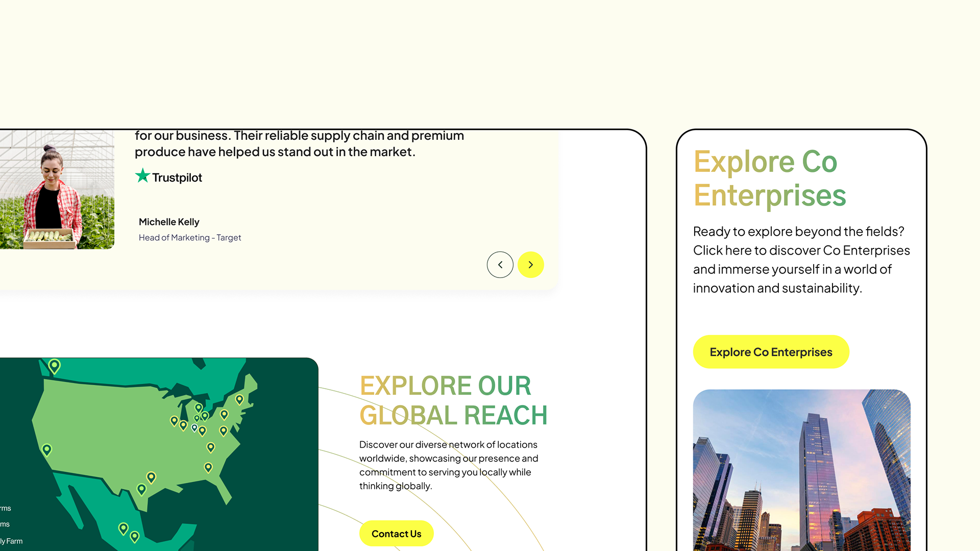The image size is (980, 551).
Task: Click the text 'Head of Marketing - Target'
Action: 190,238
